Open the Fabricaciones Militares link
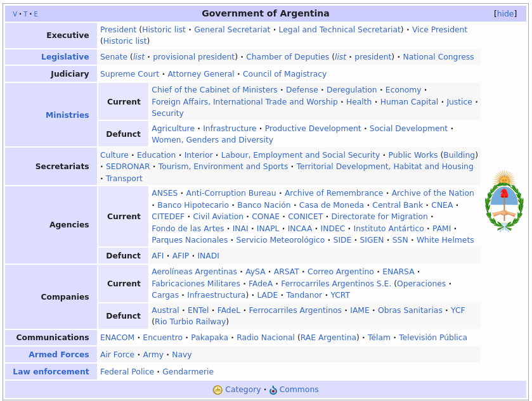 [196, 283]
